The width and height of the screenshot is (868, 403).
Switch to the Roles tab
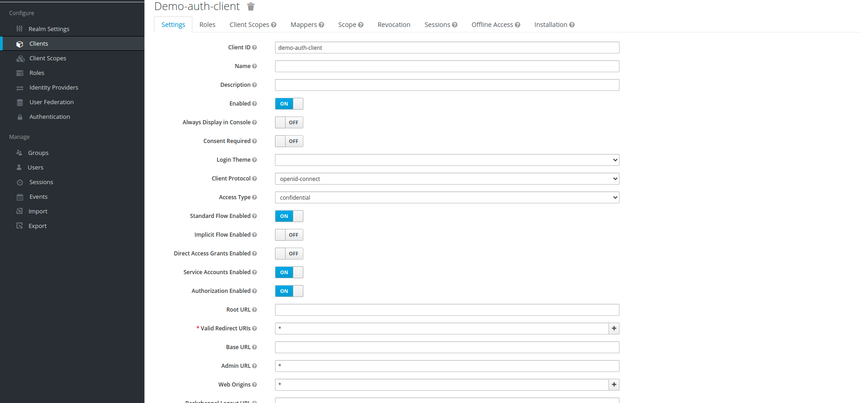click(207, 25)
